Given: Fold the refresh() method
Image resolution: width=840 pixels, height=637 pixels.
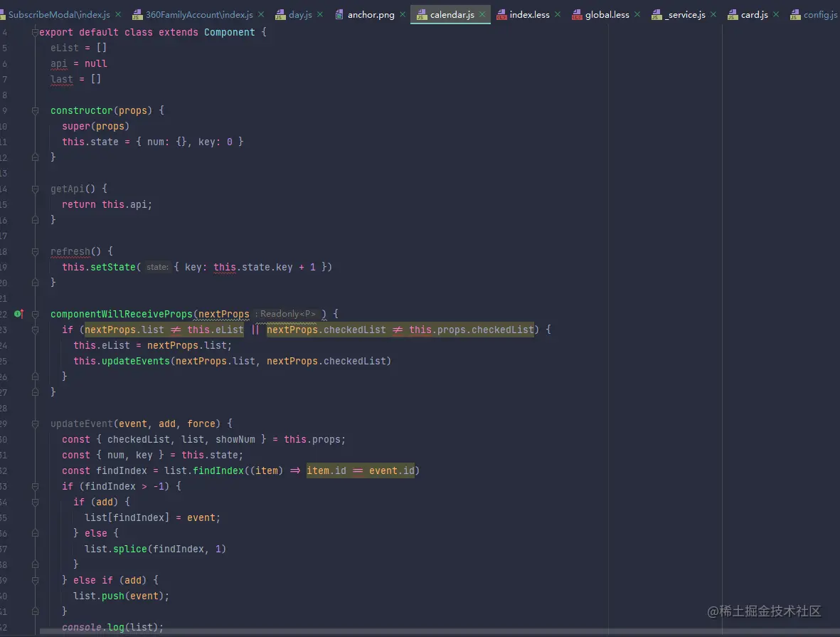Looking at the screenshot, I should click(x=35, y=251).
